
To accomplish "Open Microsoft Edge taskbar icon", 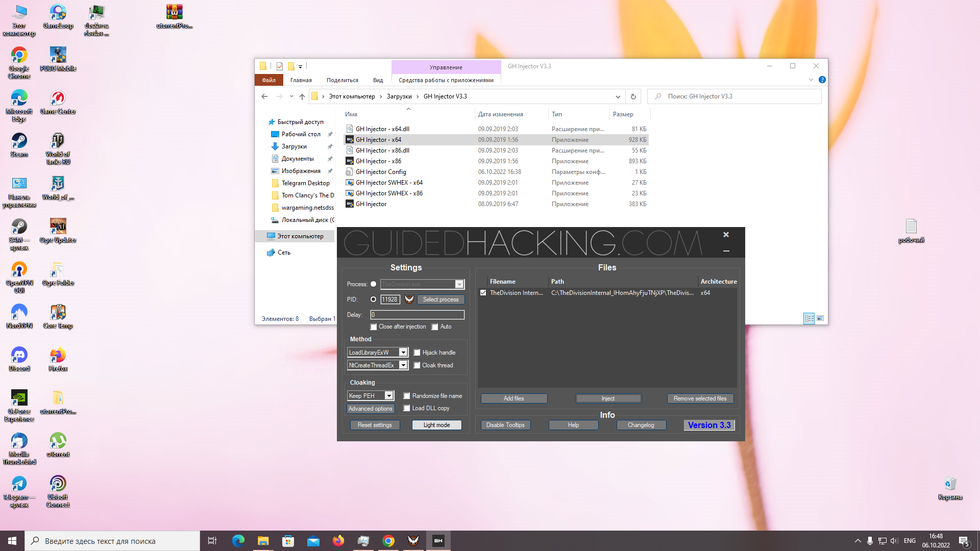I will (x=238, y=541).
